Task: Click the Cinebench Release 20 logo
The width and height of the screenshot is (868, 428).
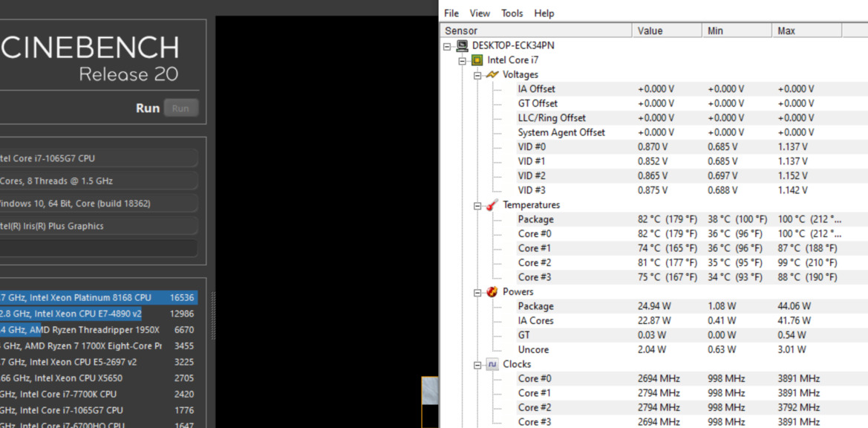Action: [x=90, y=59]
